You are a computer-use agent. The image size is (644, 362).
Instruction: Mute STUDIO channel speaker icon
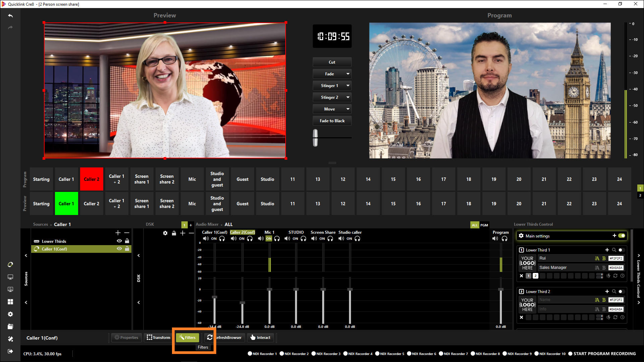[287, 239]
